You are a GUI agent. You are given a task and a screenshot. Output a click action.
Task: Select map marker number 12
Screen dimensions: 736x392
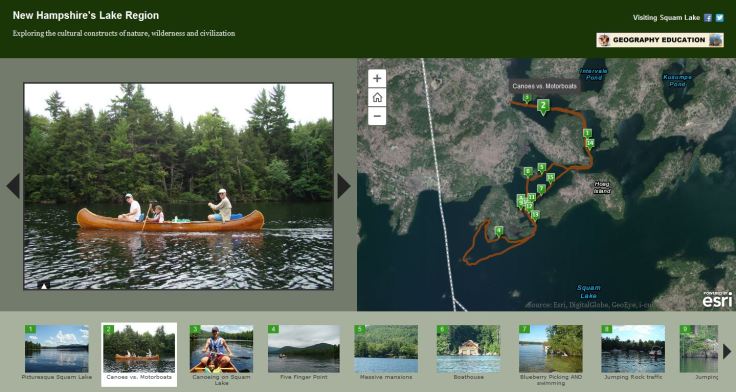coord(529,207)
